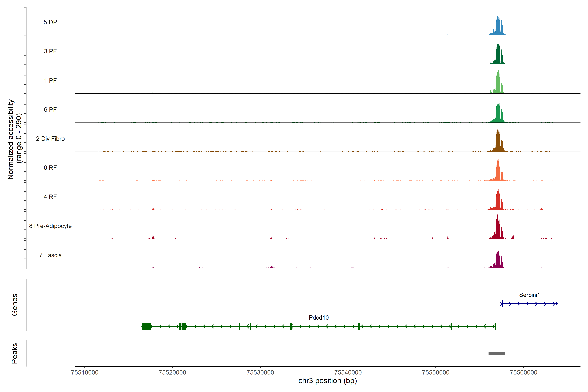Viewport: 588px width, 392px height.
Task: Click the large green Pdcd10 terminal exon block
Action: coord(146,326)
